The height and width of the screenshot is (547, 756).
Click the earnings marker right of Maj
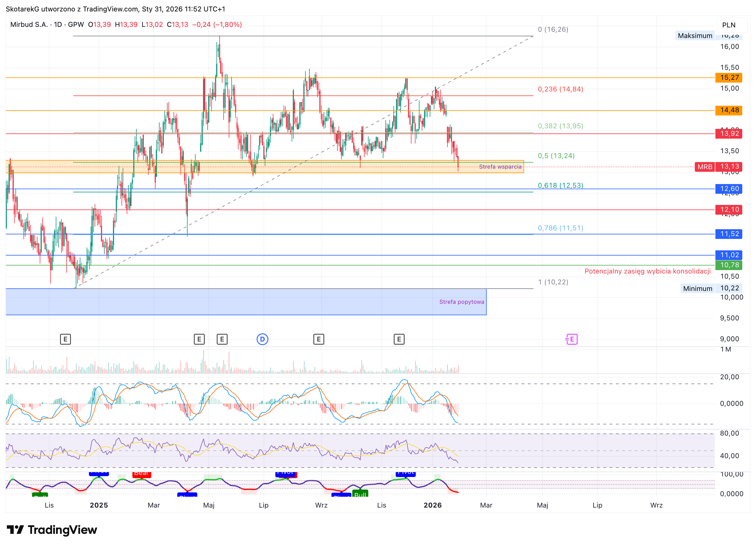click(x=222, y=339)
